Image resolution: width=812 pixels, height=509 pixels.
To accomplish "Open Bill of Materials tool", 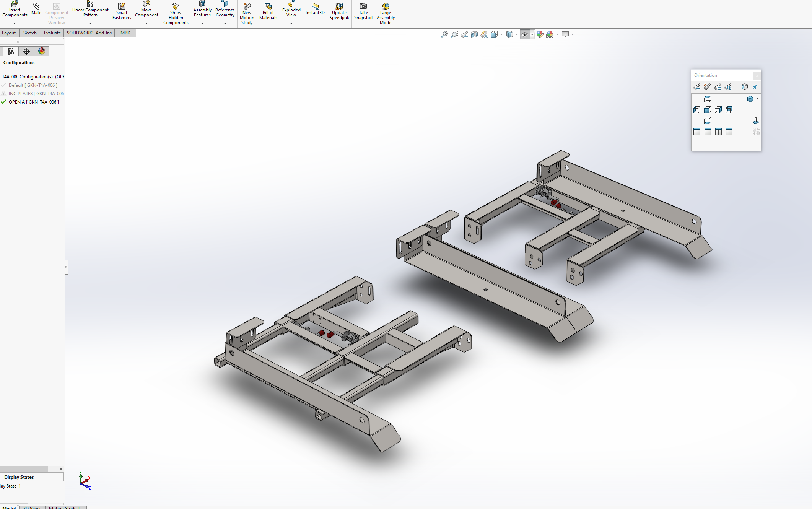I will point(268,11).
